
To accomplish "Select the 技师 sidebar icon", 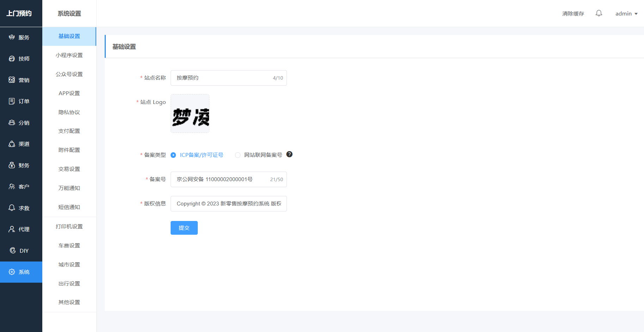I will (x=12, y=59).
